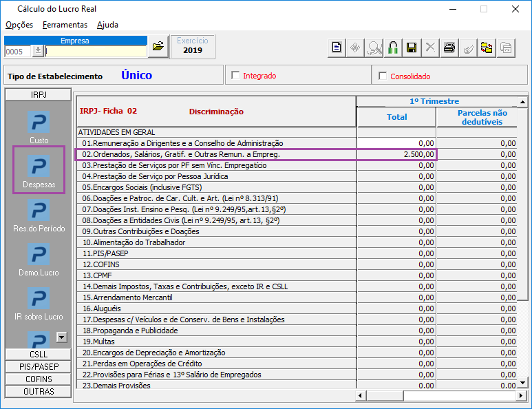Click the Empresa code field 0005

(18, 52)
